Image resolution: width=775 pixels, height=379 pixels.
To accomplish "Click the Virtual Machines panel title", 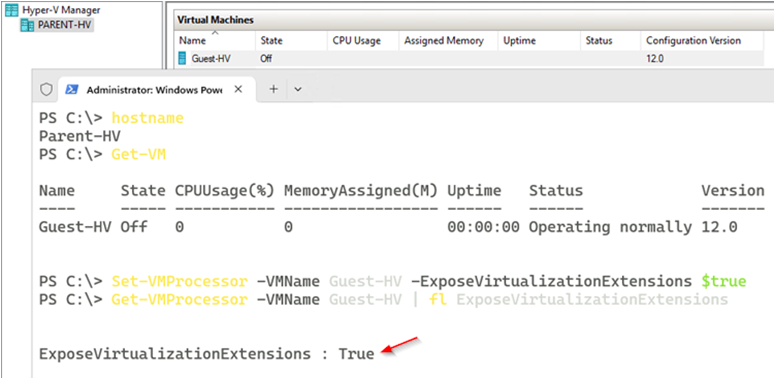I will pyautogui.click(x=215, y=20).
